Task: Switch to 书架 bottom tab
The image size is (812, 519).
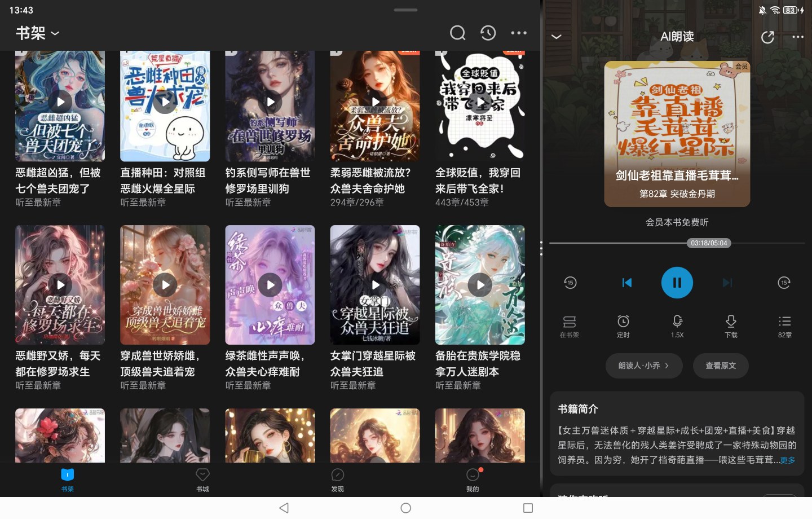Action: click(x=68, y=480)
